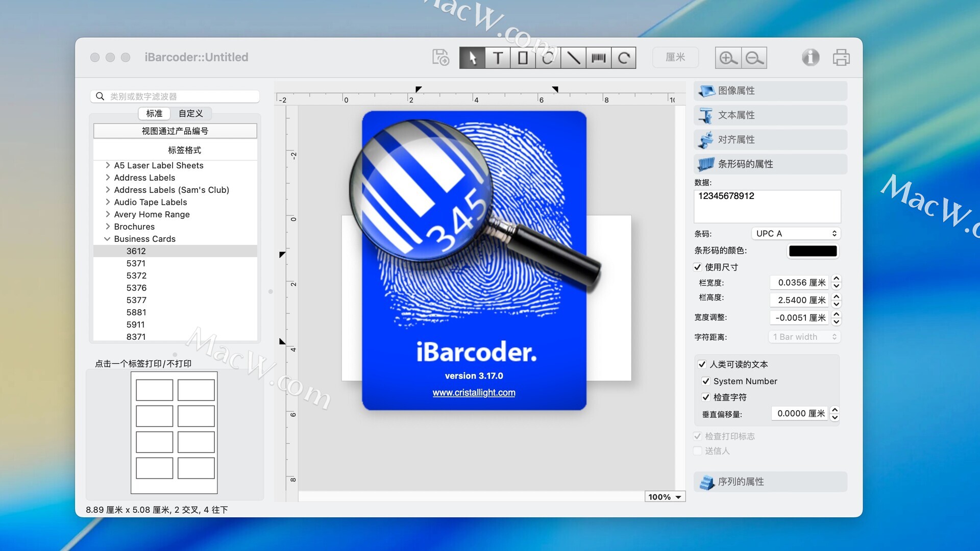980x551 pixels.
Task: Click the 标签格式 column header
Action: (x=175, y=150)
